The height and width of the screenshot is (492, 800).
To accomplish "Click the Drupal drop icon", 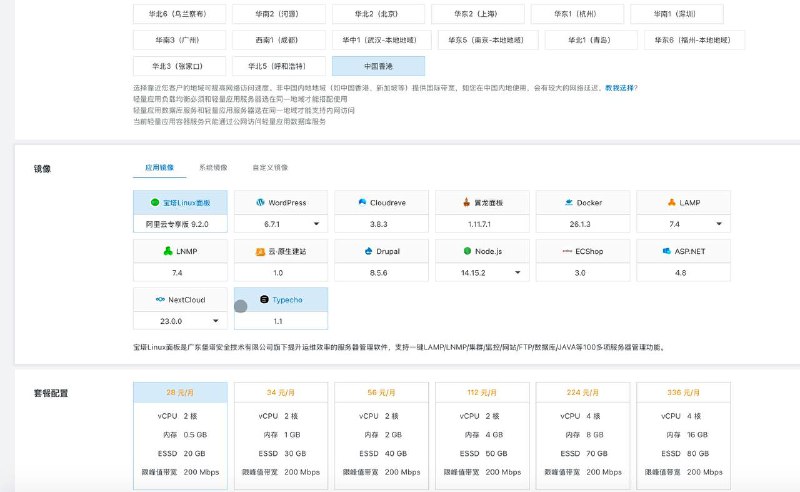I will 368,251.
